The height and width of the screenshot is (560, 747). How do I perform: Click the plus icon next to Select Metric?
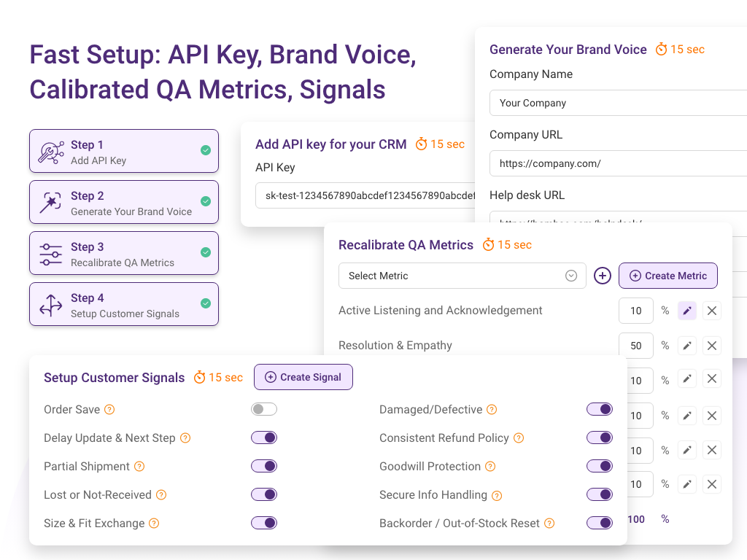point(602,276)
